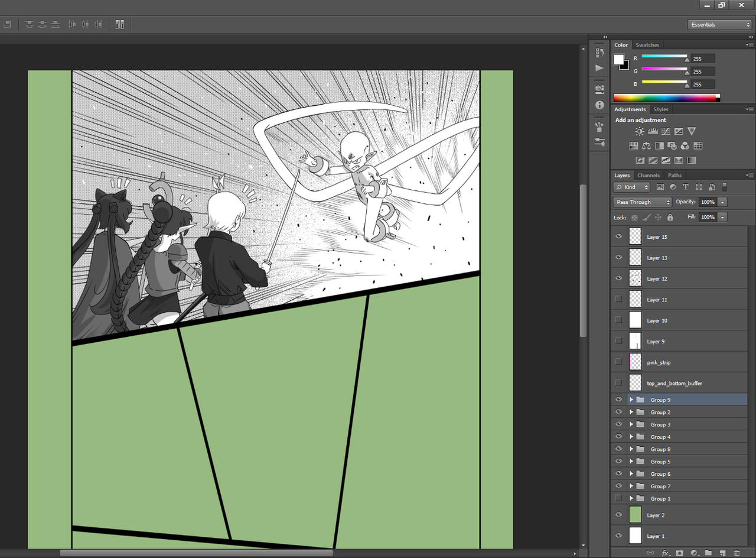Show the pink_strip layer
This screenshot has width=756, height=558.
(618, 362)
